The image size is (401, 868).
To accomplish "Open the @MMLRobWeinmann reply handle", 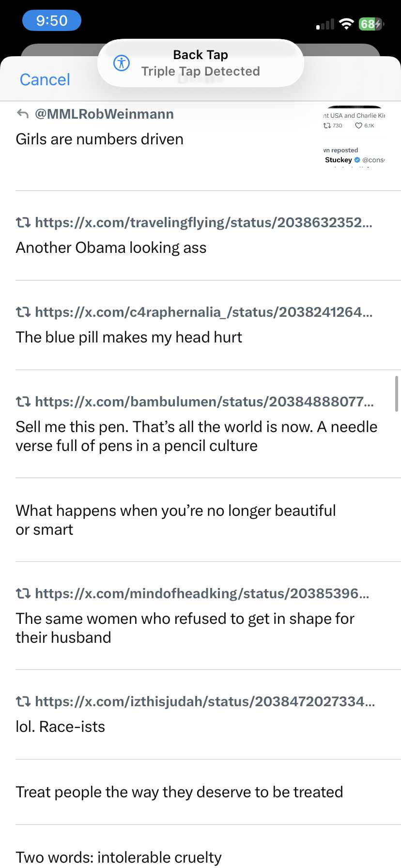I will (104, 114).
